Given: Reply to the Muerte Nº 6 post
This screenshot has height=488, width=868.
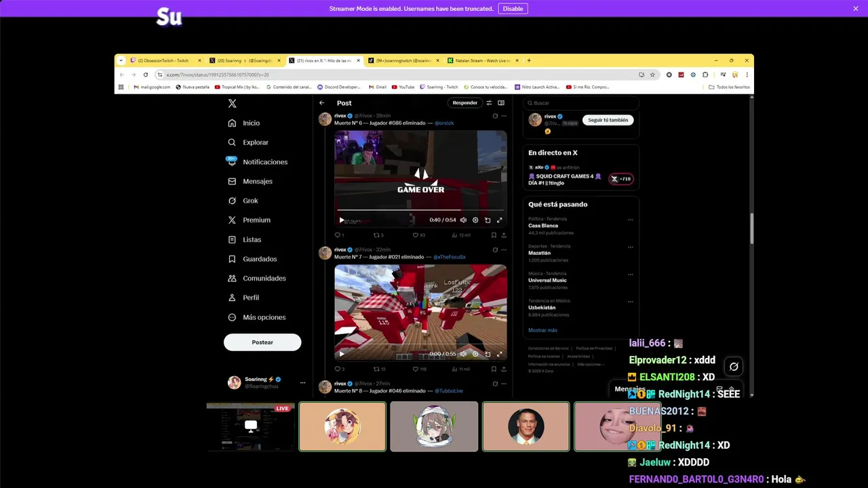Looking at the screenshot, I should coord(339,235).
